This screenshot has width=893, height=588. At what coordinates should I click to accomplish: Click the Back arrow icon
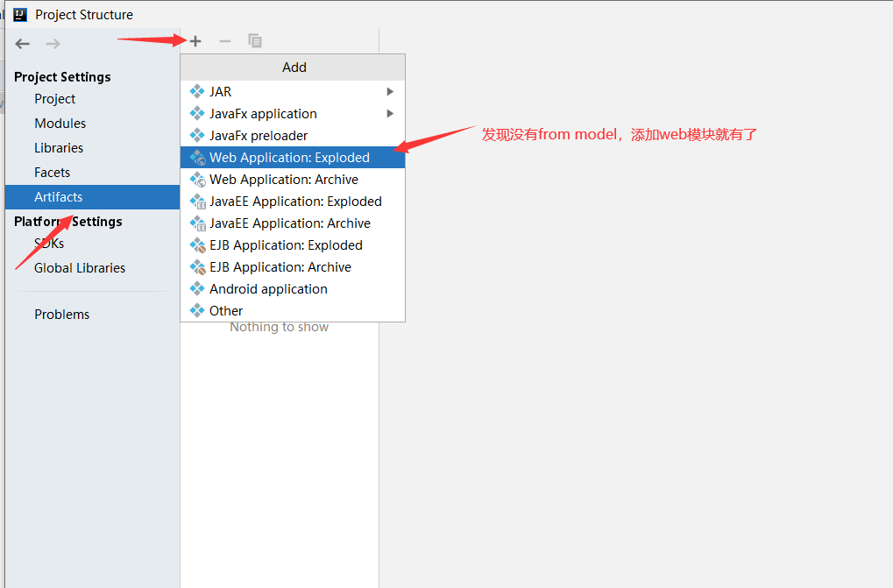pos(22,44)
